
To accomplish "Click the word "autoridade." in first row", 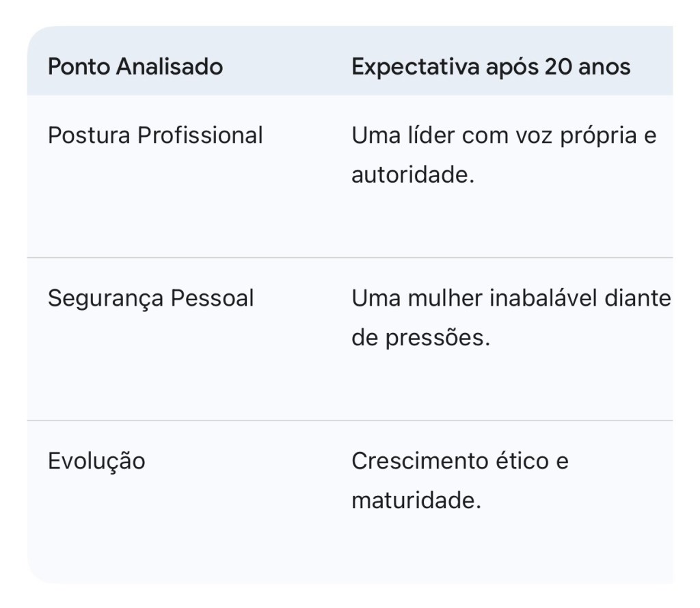I will pos(412,175).
